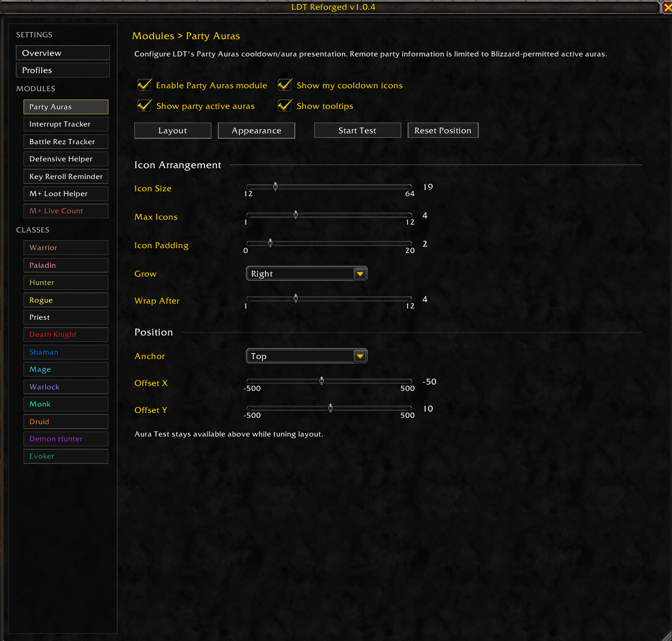
Task: Select the Evoker class
Action: [x=66, y=456]
